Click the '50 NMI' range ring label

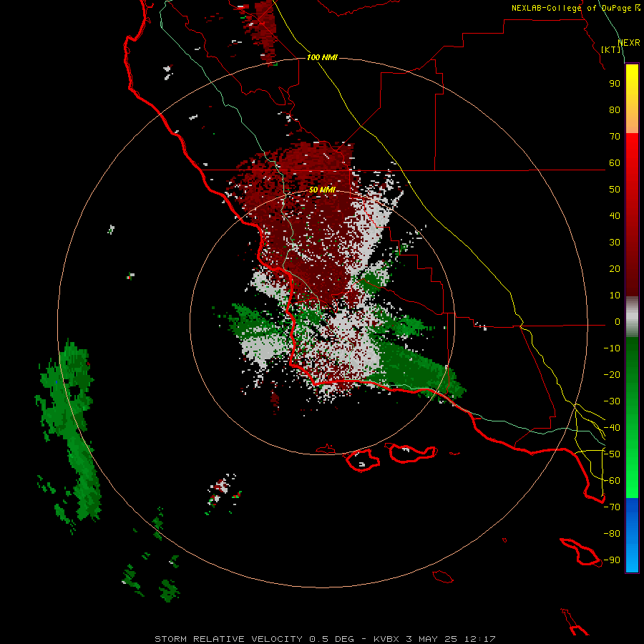[322, 190]
